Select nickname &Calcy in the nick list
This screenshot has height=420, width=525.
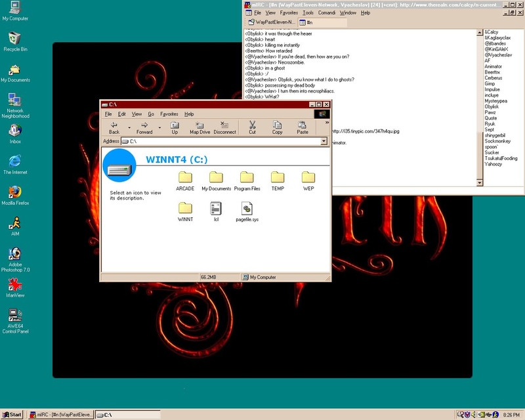coord(491,31)
